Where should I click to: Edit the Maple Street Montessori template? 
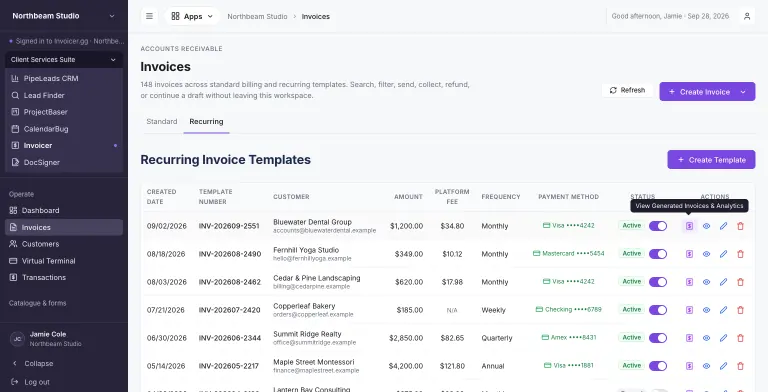click(723, 366)
